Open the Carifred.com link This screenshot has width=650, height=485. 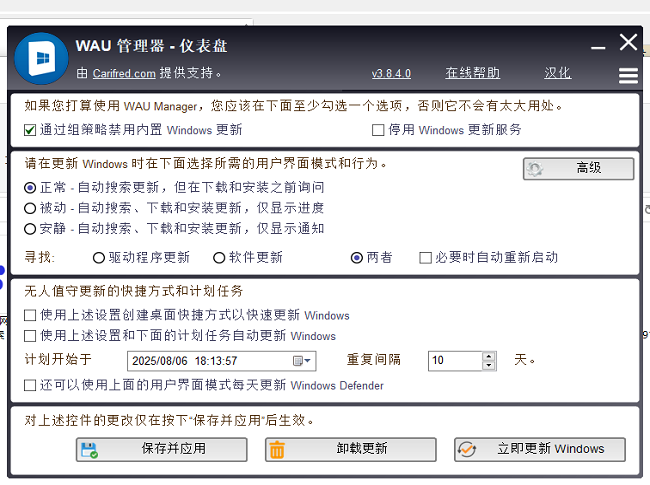124,73
